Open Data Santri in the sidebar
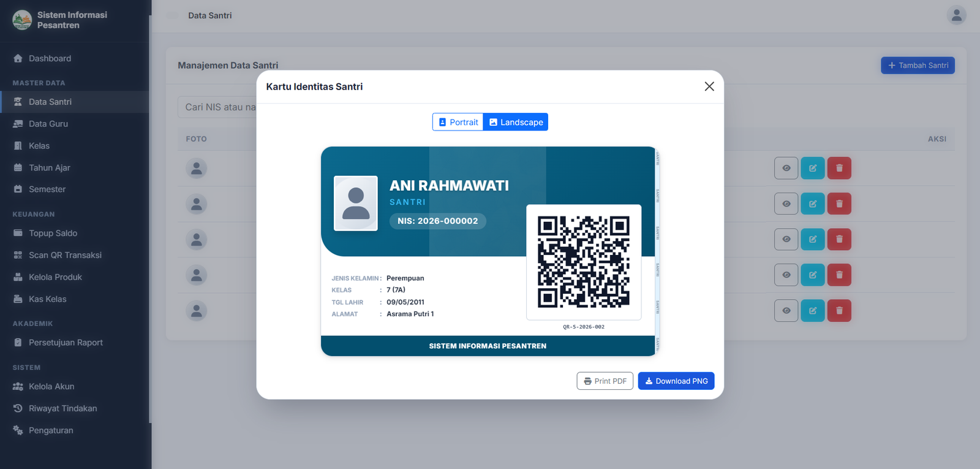 pos(75,102)
